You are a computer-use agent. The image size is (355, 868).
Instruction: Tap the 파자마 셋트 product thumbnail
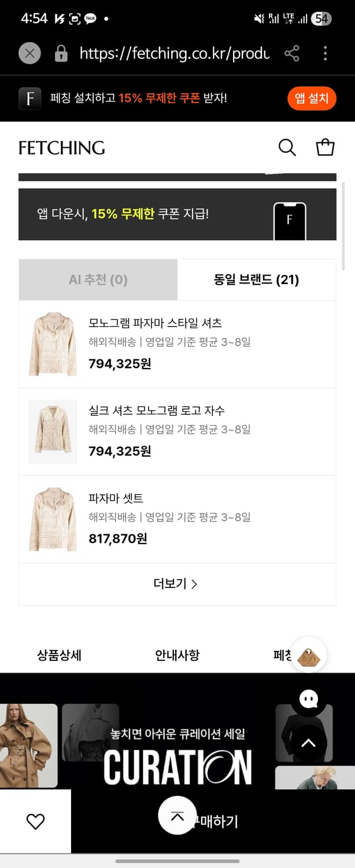click(52, 519)
